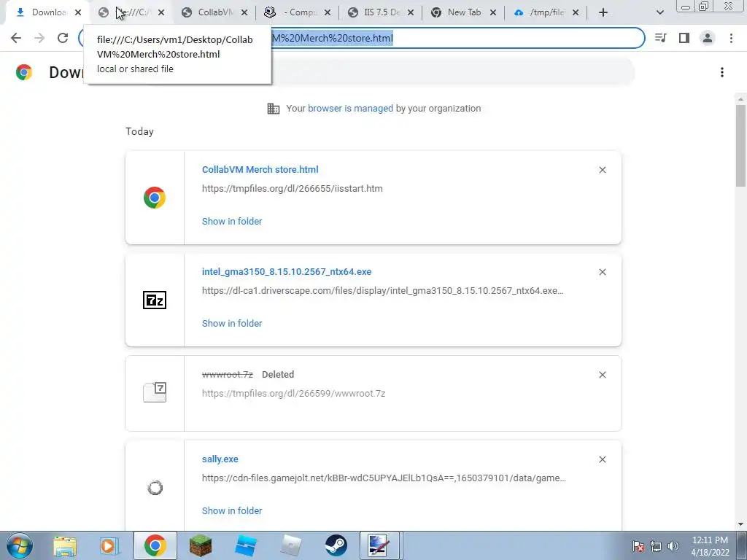Close the /tmp/files tab
The image size is (747, 560).
coord(576,13)
